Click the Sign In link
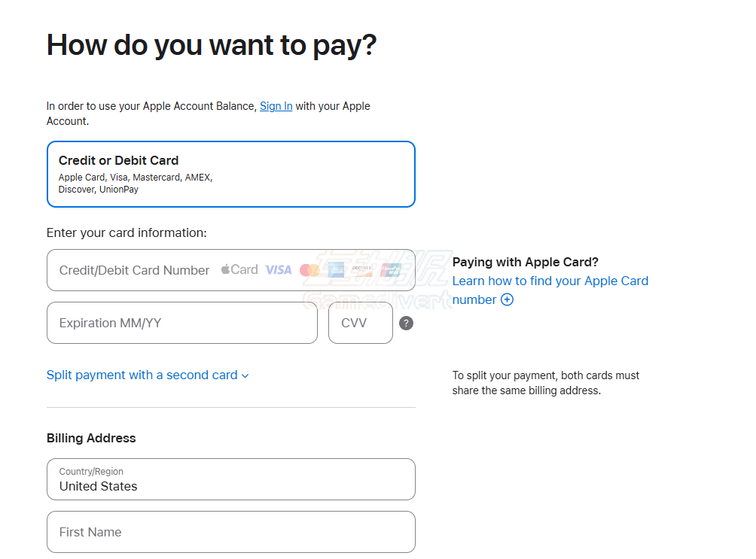The width and height of the screenshot is (756, 559). coord(276,105)
